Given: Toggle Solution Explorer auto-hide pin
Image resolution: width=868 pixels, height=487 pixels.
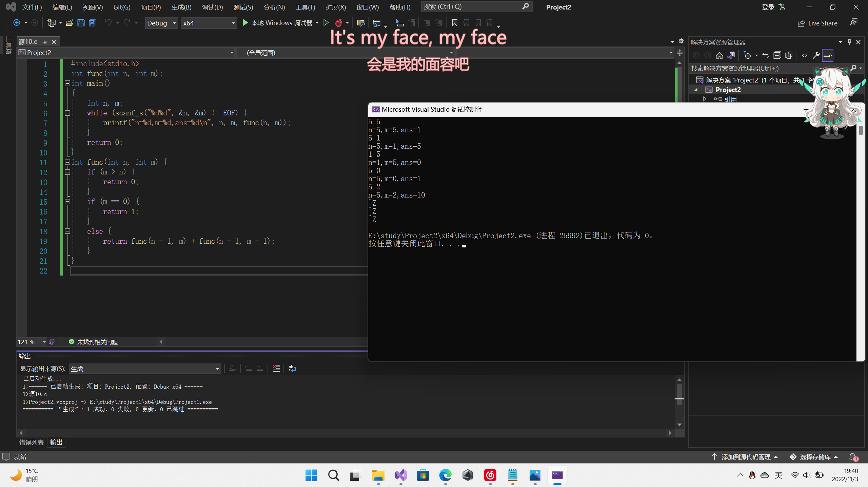Looking at the screenshot, I should click(849, 42).
